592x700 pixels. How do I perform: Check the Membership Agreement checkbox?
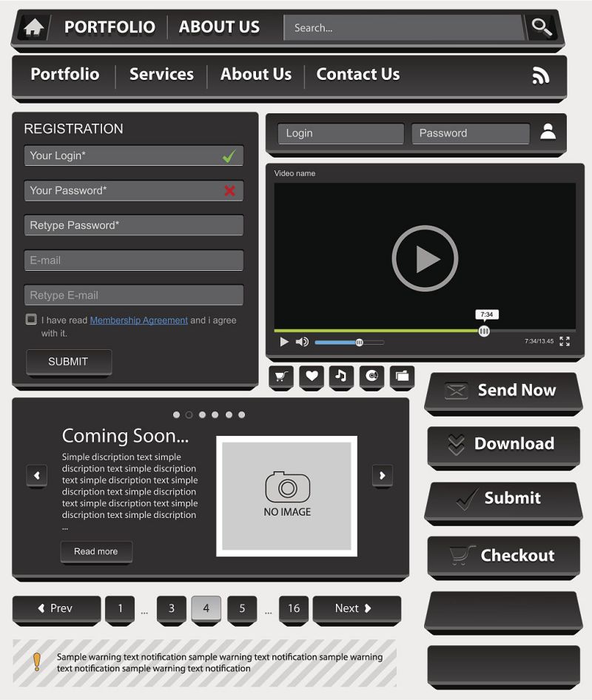pyautogui.click(x=30, y=319)
